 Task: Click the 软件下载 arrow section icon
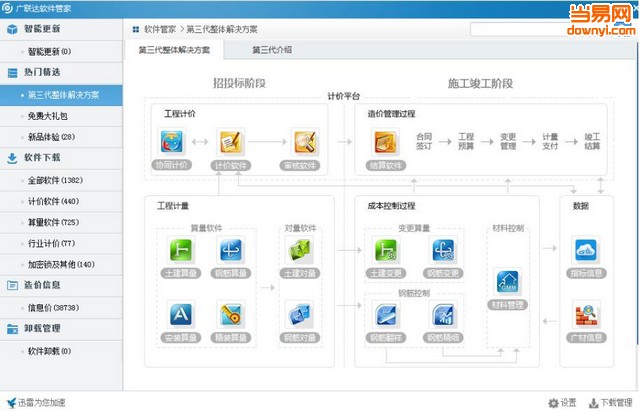(12, 158)
